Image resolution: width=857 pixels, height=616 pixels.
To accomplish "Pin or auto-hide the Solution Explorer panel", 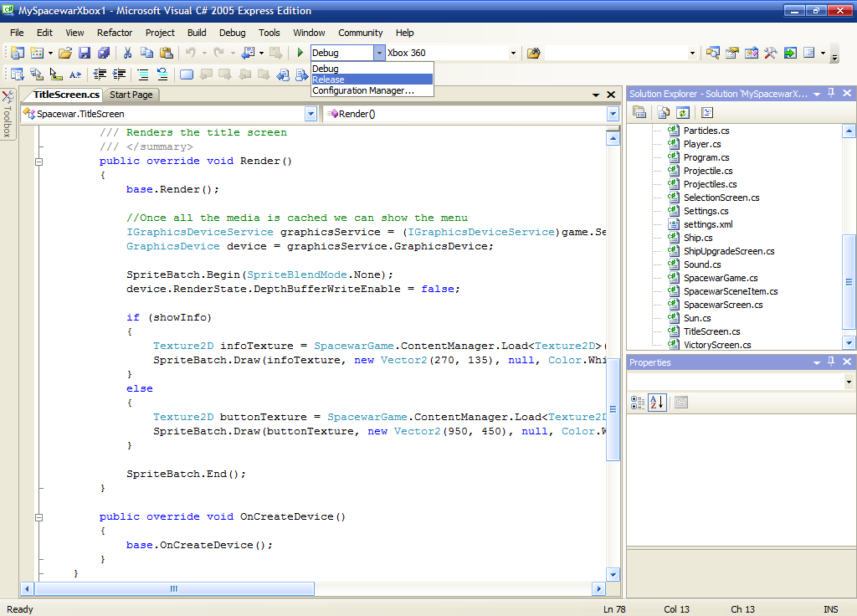I will pos(831,94).
